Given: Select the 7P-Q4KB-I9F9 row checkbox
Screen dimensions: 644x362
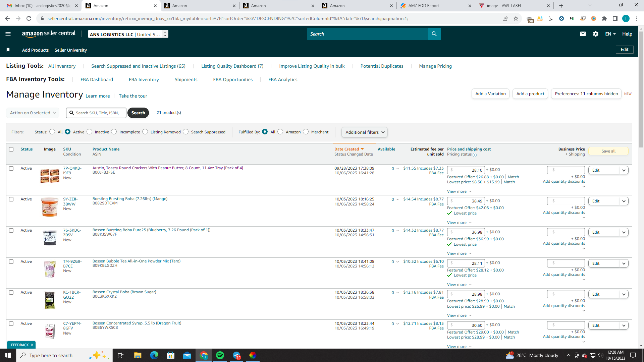Looking at the screenshot, I should point(11,169).
